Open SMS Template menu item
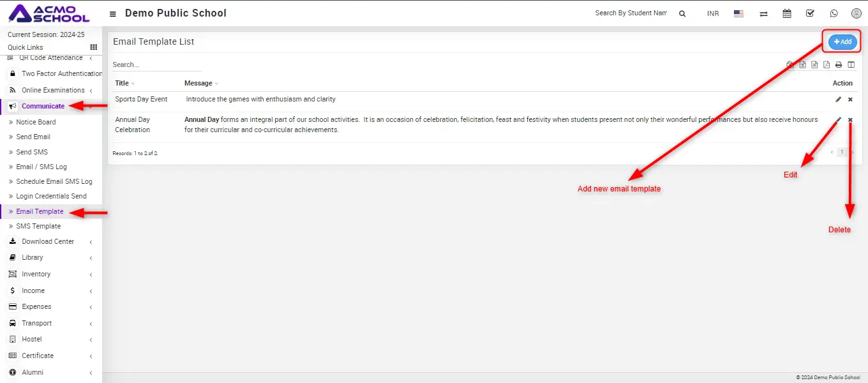The width and height of the screenshot is (868, 383). [x=38, y=226]
